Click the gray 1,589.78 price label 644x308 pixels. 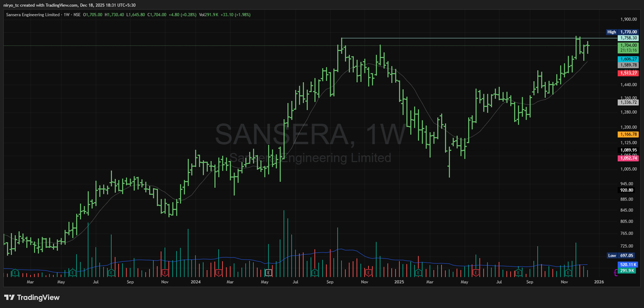coord(628,65)
